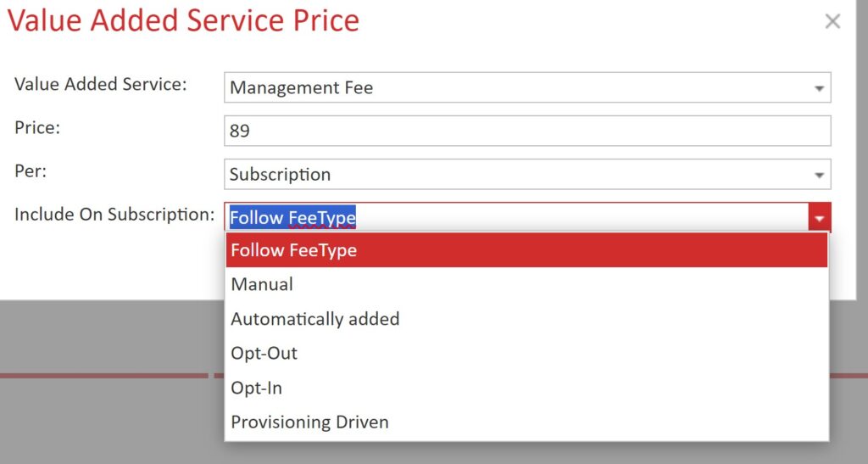The width and height of the screenshot is (868, 464).
Task: Pick Opt-Out from the list
Action: click(x=264, y=354)
